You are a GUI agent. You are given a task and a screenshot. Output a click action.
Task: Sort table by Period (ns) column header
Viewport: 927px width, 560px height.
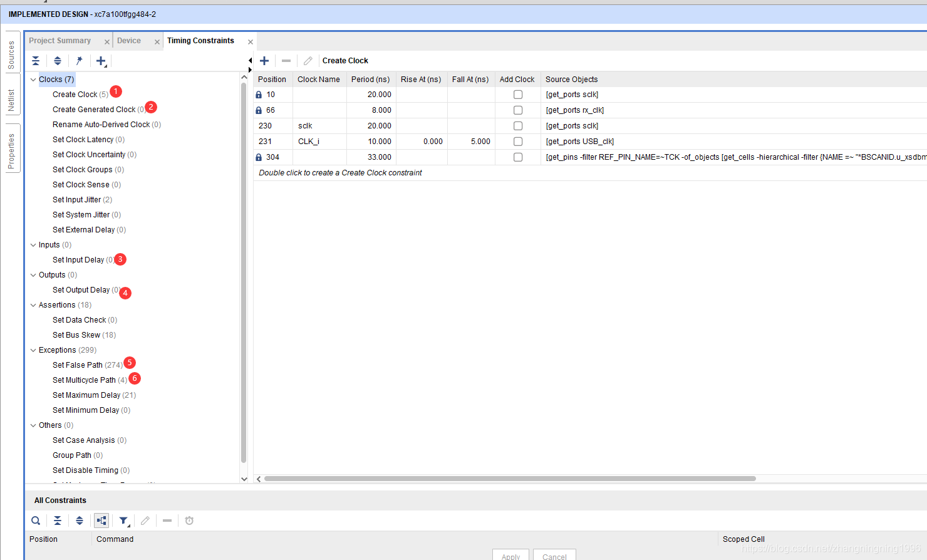(370, 80)
